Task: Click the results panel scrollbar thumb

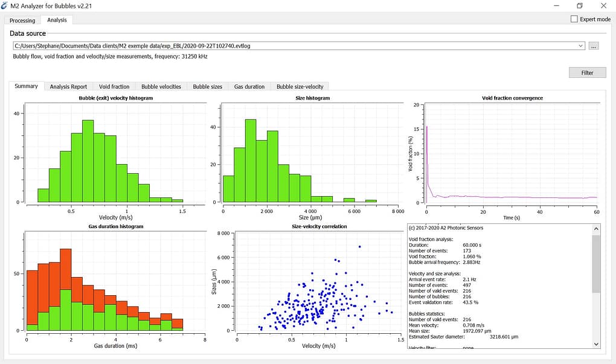Action: 597,264
